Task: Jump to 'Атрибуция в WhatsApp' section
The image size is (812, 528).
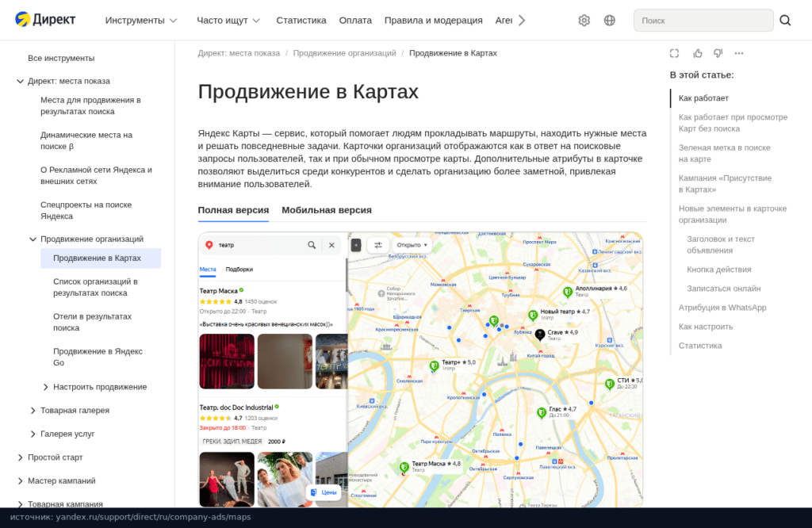Action: pos(722,308)
